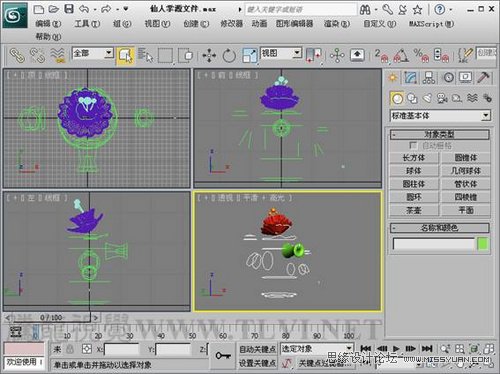Screen dimensions: 500x374
Task: Open the 全部 selection filter dropdown
Action: pyautogui.click(x=109, y=53)
